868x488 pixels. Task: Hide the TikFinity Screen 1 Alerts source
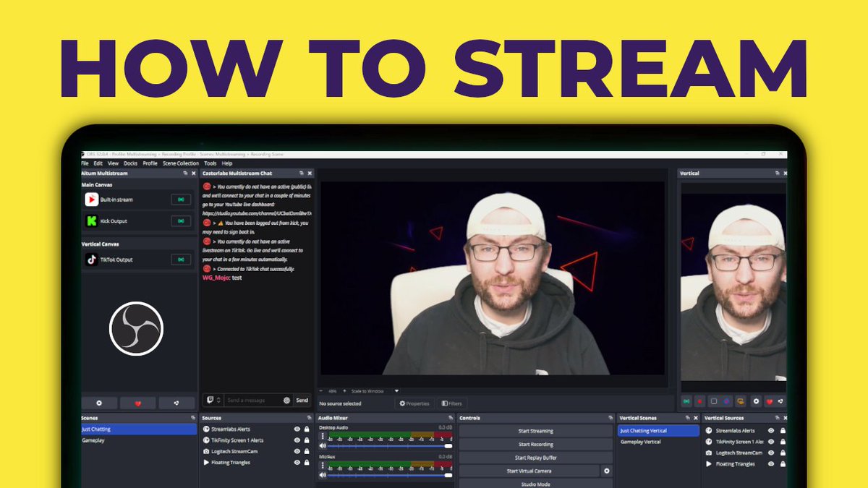point(297,440)
